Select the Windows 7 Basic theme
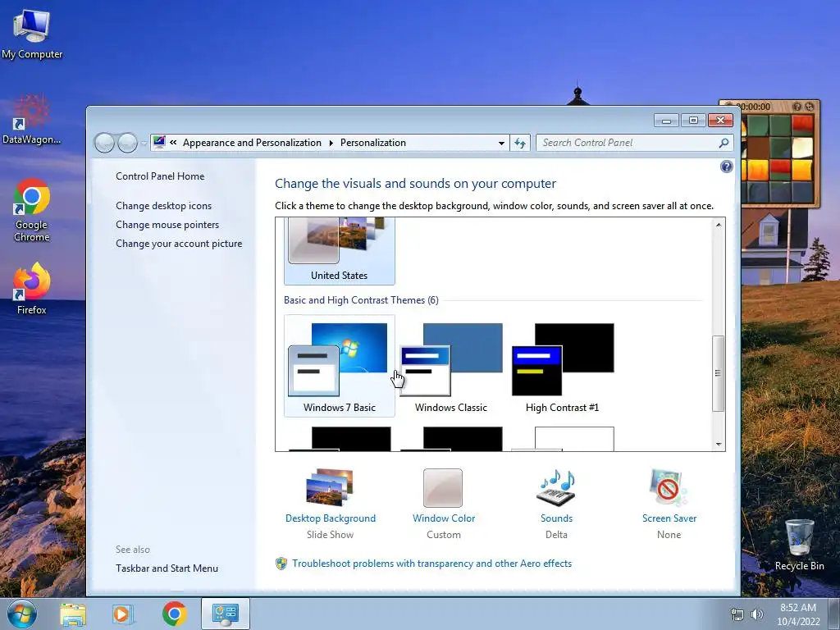 339,366
